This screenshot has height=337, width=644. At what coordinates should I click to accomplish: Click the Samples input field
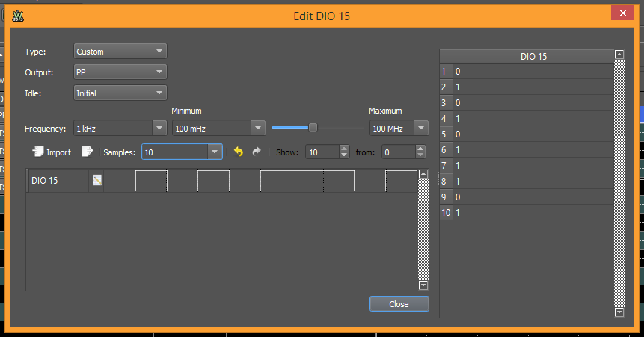[x=175, y=152]
